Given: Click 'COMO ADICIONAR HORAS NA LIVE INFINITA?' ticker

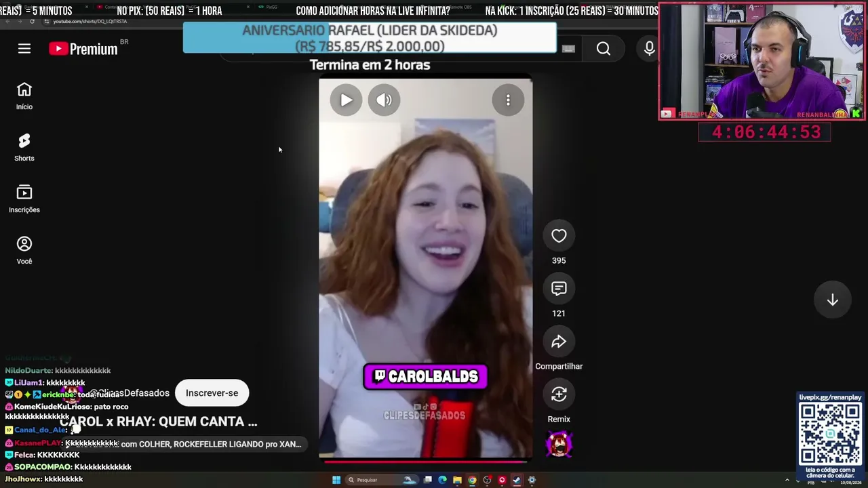Looking at the screenshot, I should 373,11.
